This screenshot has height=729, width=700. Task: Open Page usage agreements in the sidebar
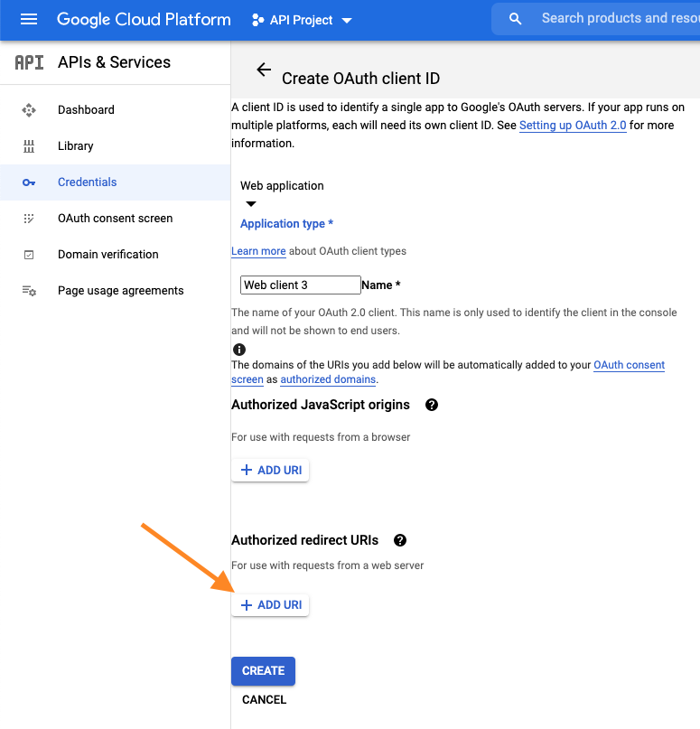pos(116,291)
